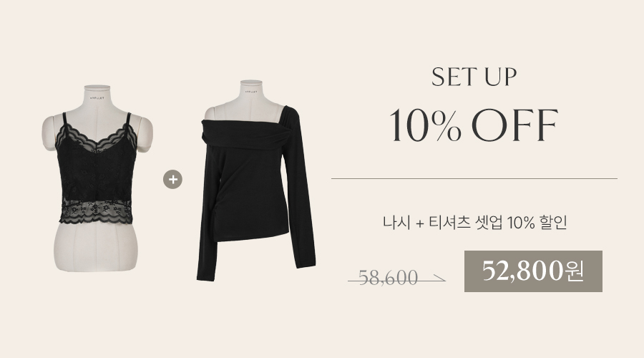Click the arrow after the original price
Image resolution: width=644 pixels, height=358 pixels.
(x=436, y=279)
